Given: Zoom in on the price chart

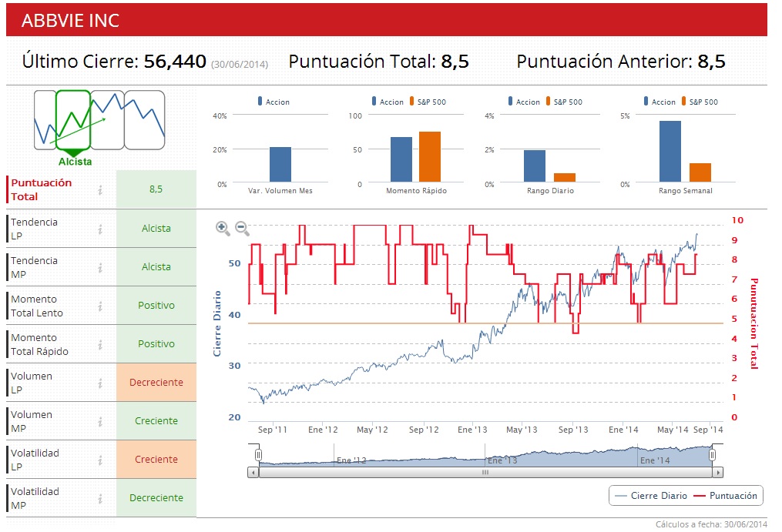Looking at the screenshot, I should (x=223, y=229).
